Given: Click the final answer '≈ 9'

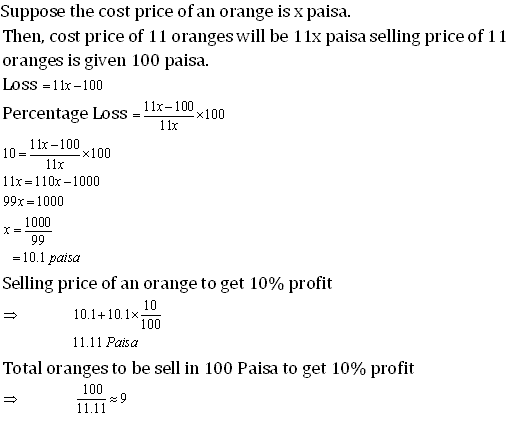Looking at the screenshot, I should click(118, 399).
